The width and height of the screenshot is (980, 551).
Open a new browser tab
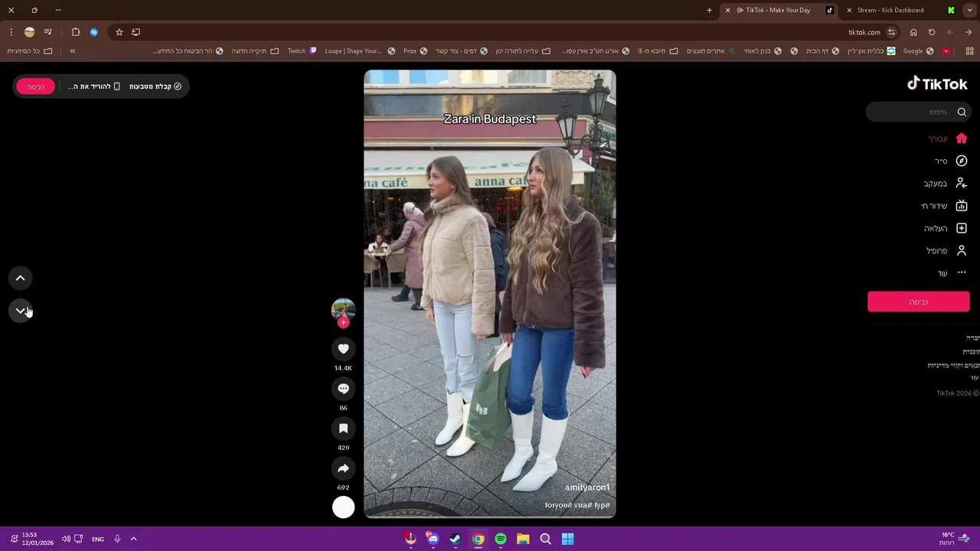709,10
